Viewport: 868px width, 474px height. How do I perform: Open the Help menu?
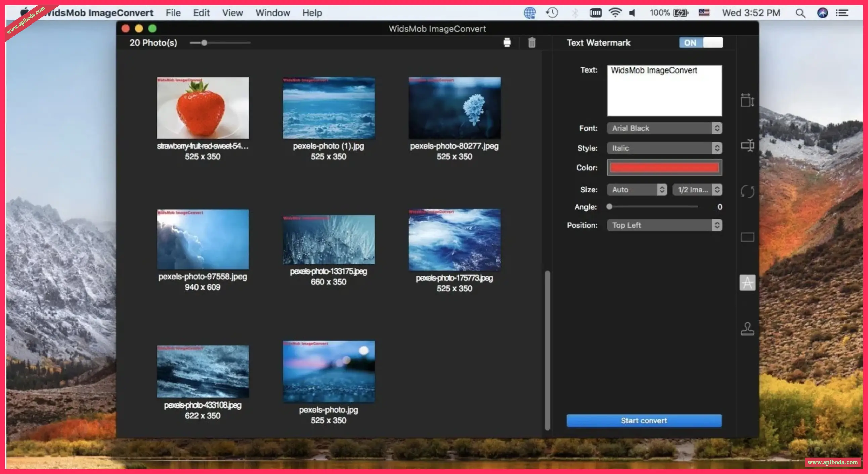coord(312,13)
